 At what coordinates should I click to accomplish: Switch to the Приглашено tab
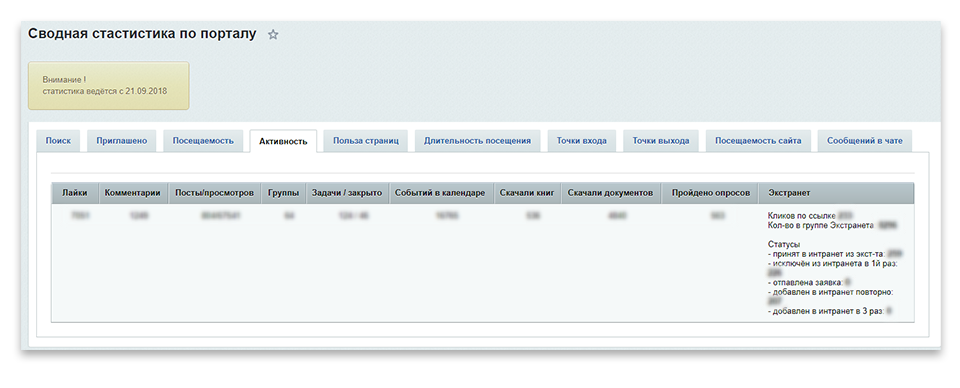[122, 141]
